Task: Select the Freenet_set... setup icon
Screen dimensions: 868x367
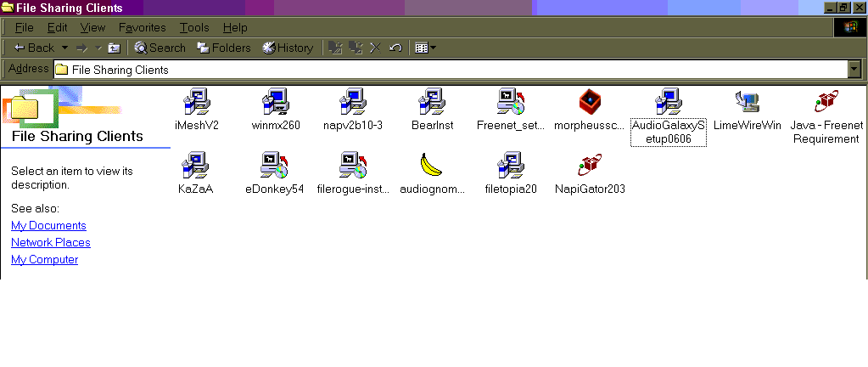Action: coord(511,101)
